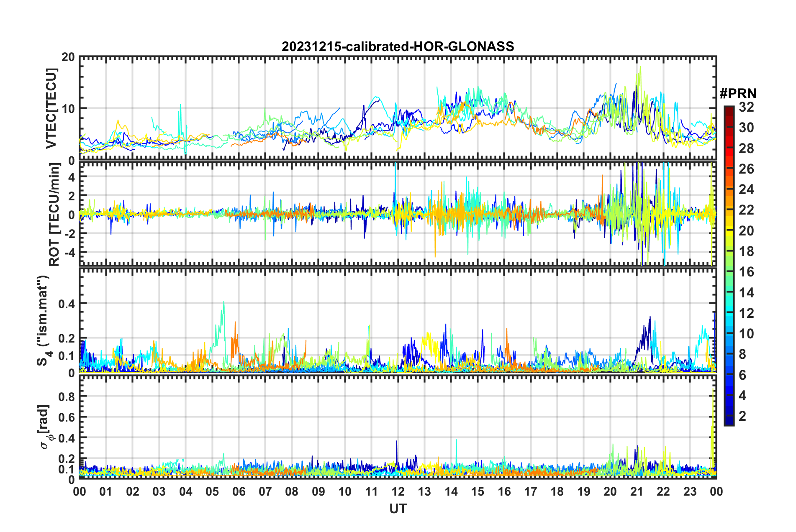Select colorbar tick label 24
This screenshot has width=796, height=532.
point(746,189)
